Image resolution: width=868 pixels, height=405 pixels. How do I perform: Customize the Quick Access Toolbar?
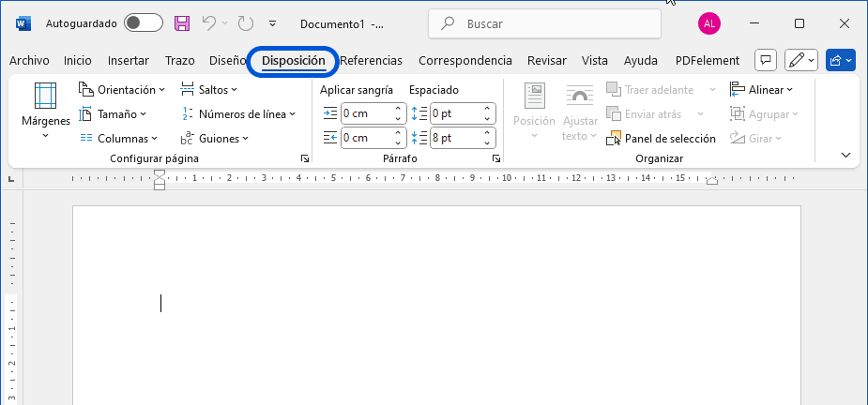pos(272,23)
